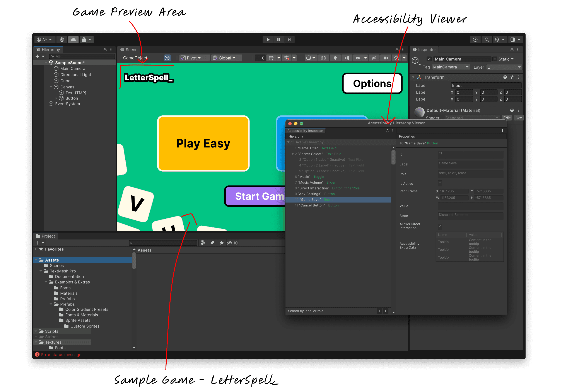
Task: Click the cloud services icon
Action: tap(73, 40)
